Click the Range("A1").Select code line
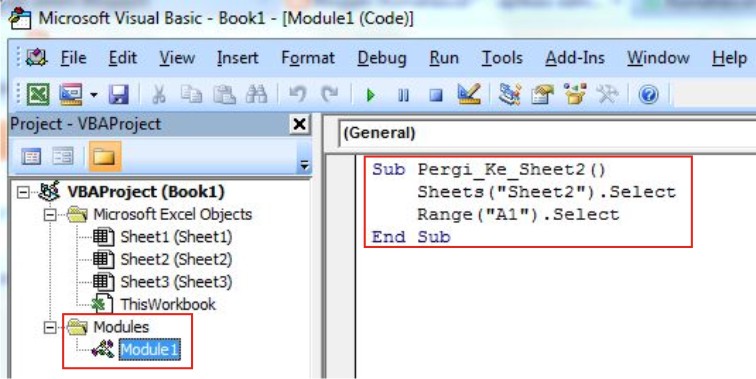The height and width of the screenshot is (379, 756). (518, 215)
